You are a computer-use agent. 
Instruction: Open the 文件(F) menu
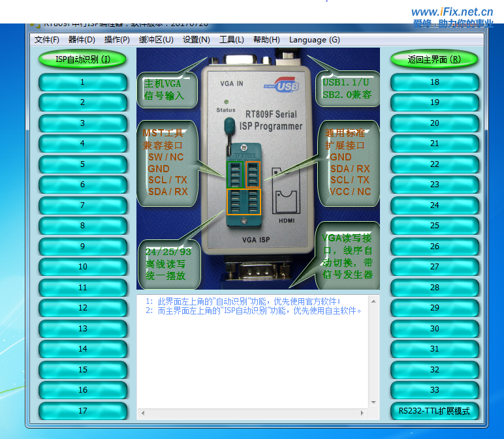pyautogui.click(x=46, y=40)
